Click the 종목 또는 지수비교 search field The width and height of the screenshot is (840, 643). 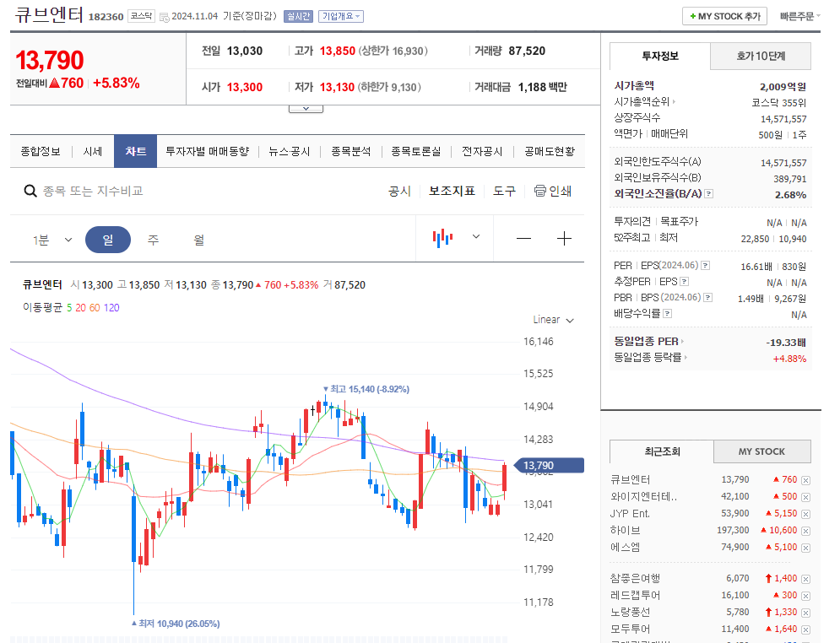click(93, 192)
